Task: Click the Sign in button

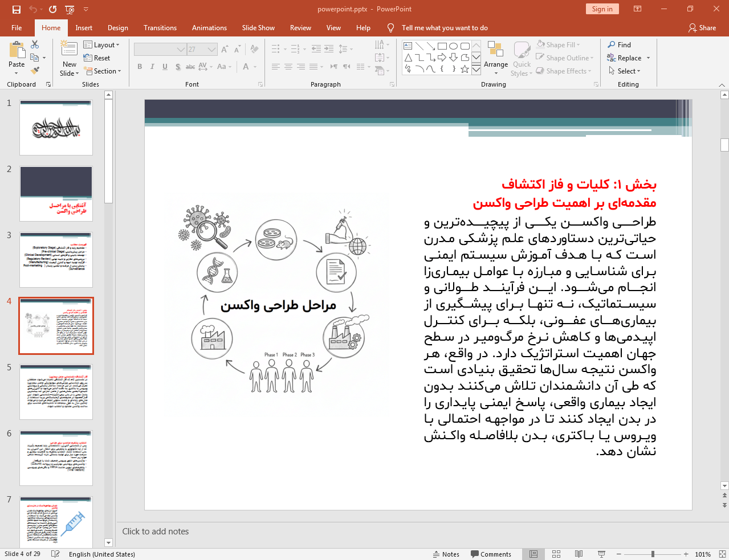Action: click(x=602, y=9)
